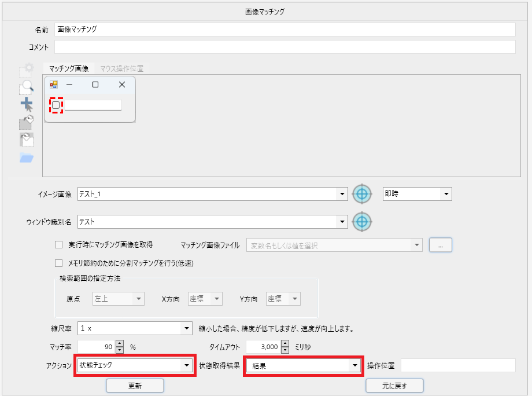Image resolution: width=532 pixels, height=396 pixels.
Task: Click the app icon in the matching image preview
Action: coord(54,85)
